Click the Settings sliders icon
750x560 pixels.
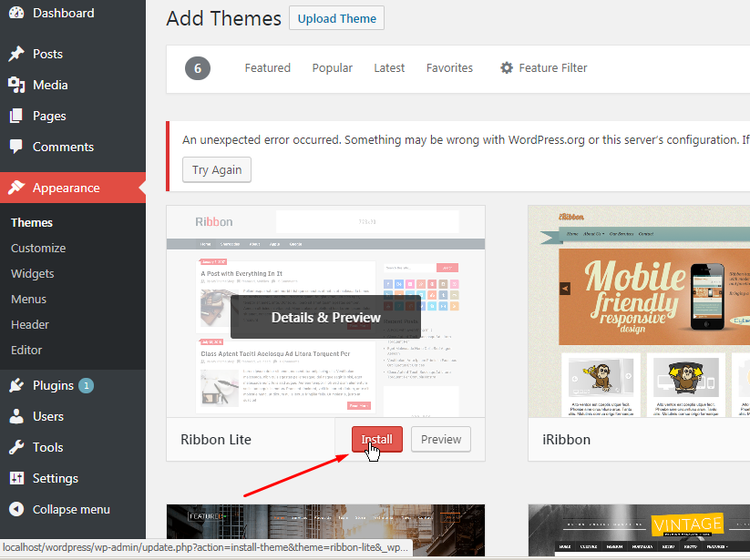pos(16,478)
